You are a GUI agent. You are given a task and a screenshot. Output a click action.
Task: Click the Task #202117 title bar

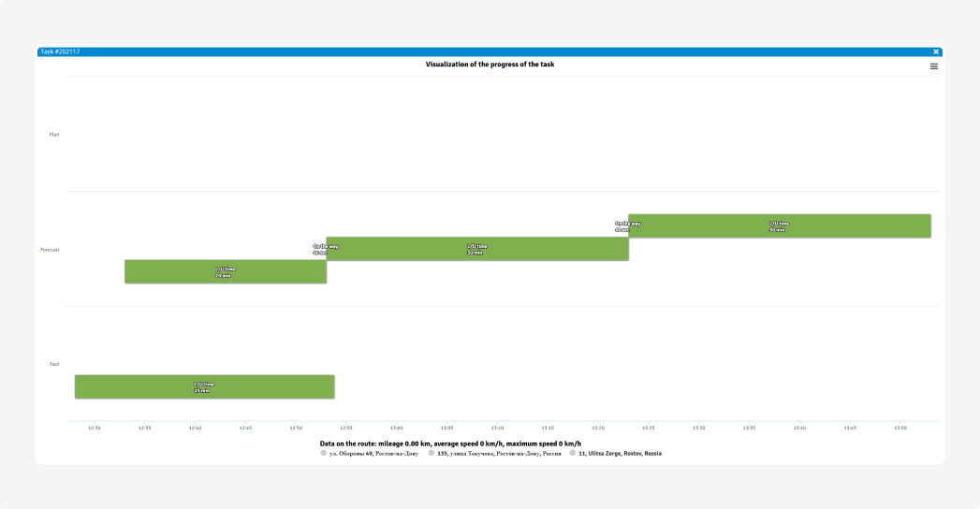tap(468, 51)
